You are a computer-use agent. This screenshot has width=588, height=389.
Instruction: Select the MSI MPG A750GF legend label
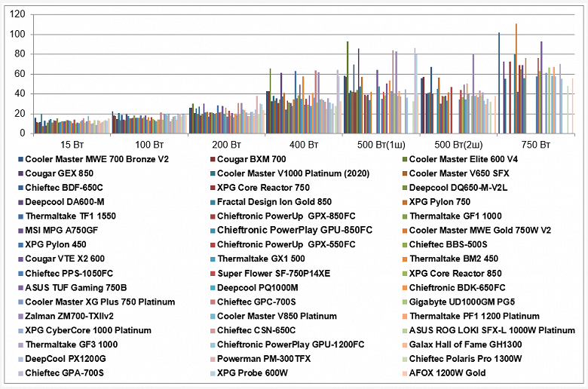tap(62, 231)
